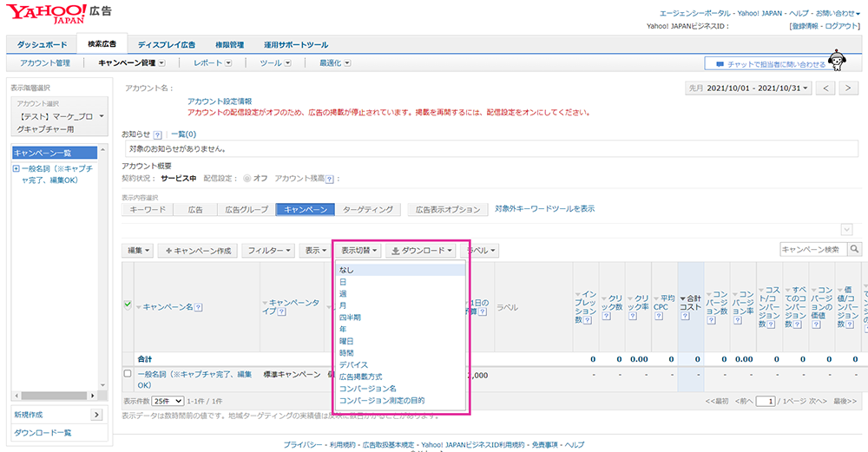The image size is (868, 452).
Task: Open help icon for 平均CPC column
Action: [659, 316]
